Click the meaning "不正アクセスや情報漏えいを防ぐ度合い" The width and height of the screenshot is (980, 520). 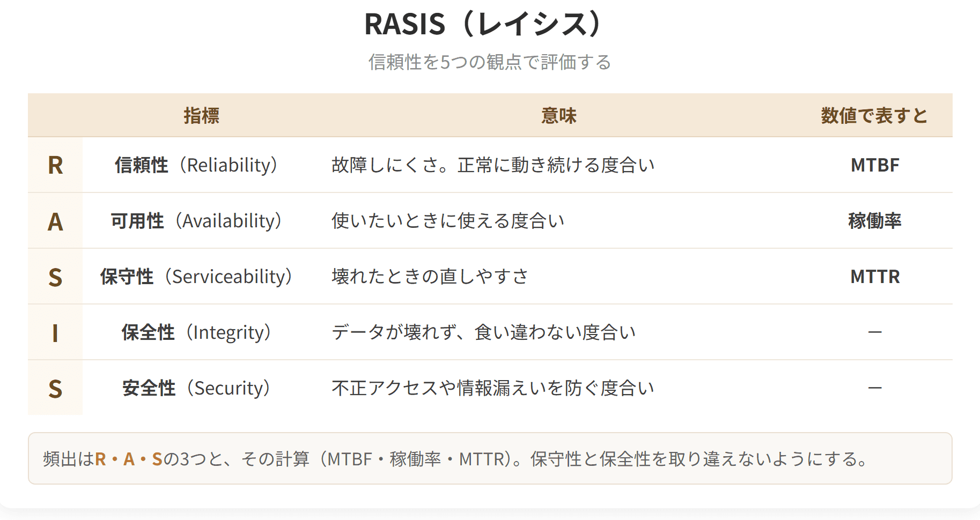coord(493,388)
